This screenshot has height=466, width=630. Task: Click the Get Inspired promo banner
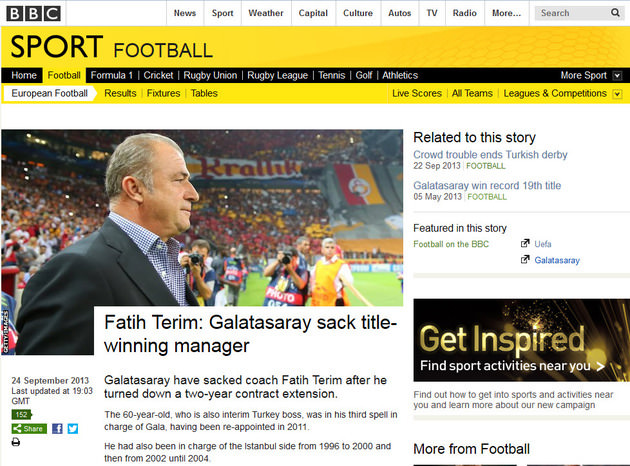522,340
